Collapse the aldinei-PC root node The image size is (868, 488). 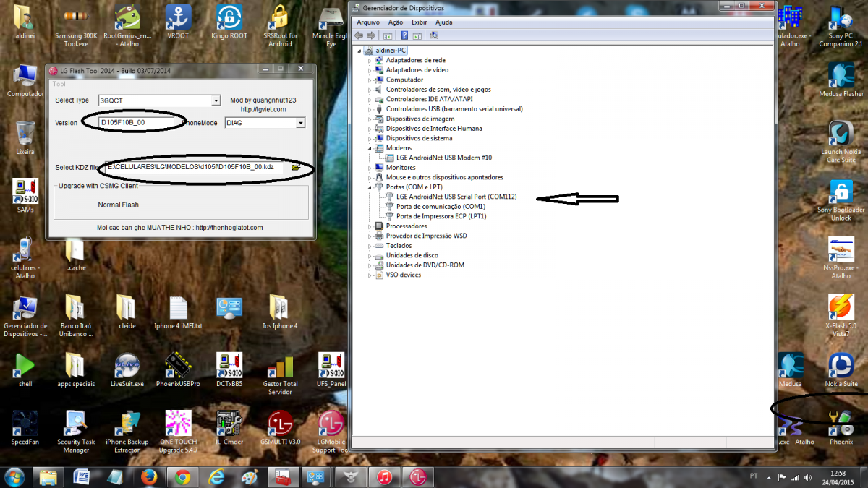359,51
